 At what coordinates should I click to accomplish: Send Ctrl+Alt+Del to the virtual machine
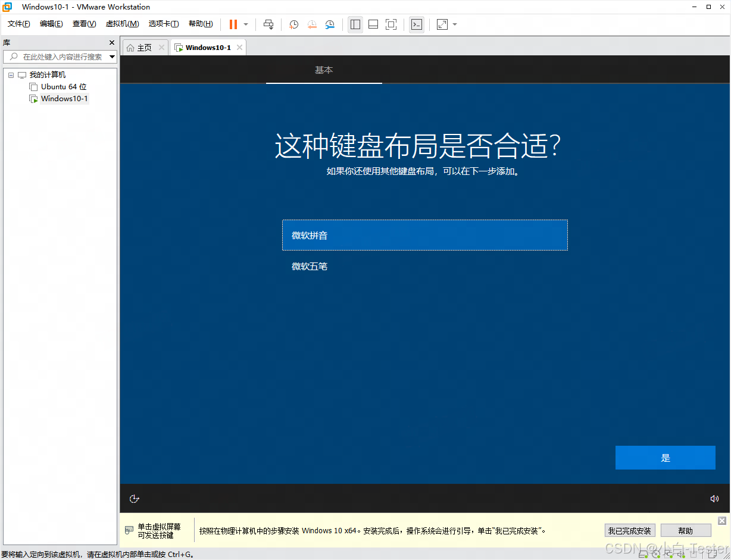(x=268, y=24)
